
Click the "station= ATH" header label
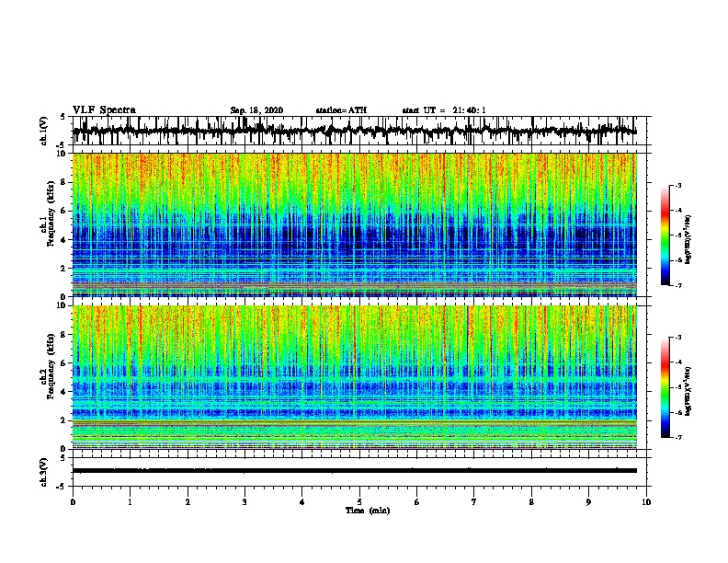click(x=341, y=110)
